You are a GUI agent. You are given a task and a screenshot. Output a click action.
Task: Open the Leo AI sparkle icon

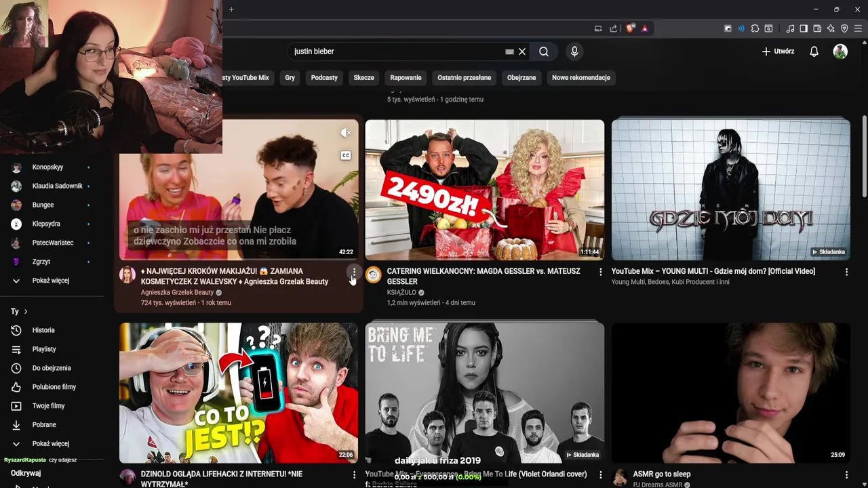[x=831, y=28]
